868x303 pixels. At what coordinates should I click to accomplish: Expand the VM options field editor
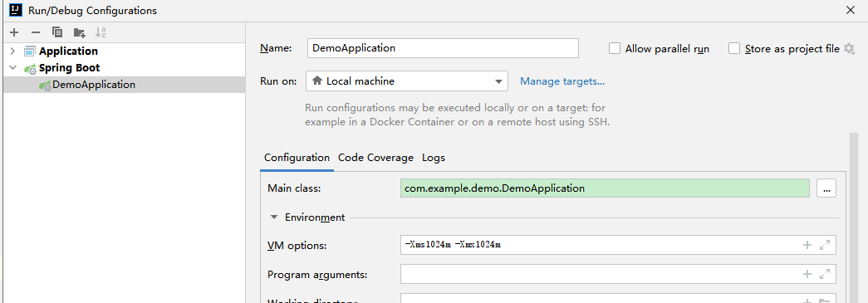point(825,245)
